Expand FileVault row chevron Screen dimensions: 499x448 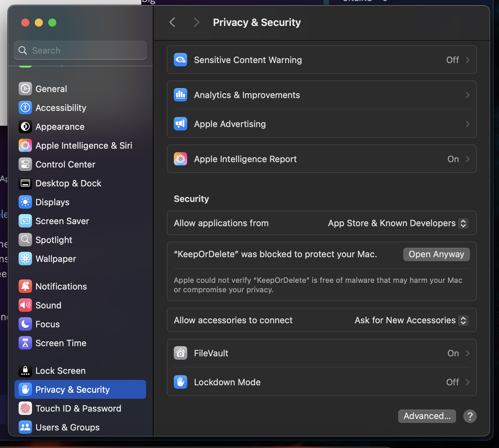coord(468,353)
